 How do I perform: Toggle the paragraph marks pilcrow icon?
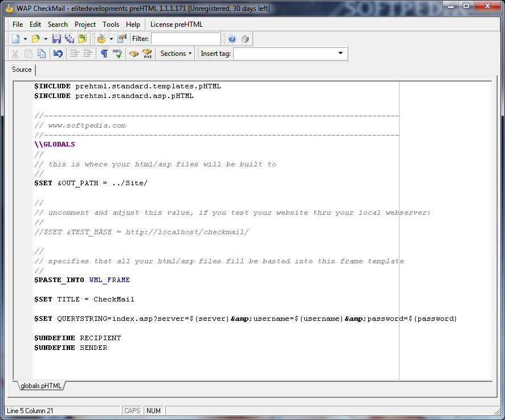click(104, 54)
